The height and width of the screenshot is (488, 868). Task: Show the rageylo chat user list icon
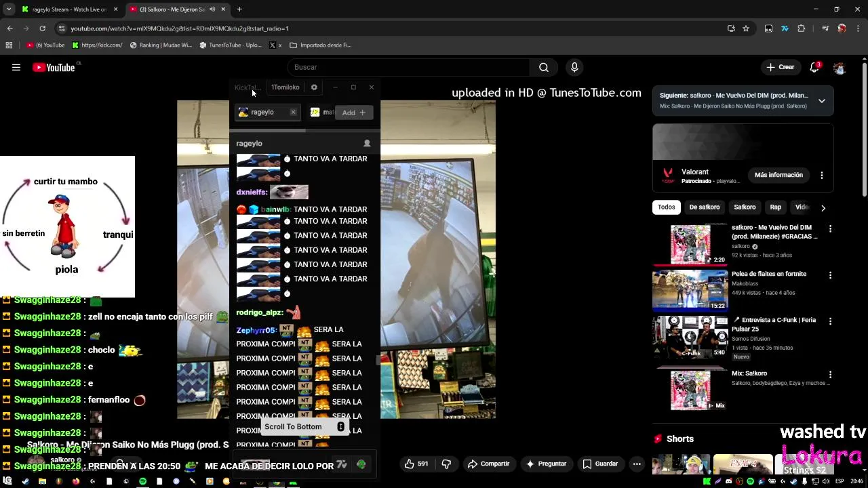(x=367, y=143)
